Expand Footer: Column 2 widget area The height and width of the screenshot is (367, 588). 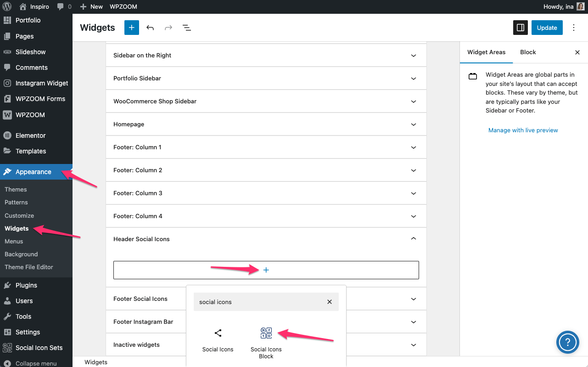click(x=266, y=170)
